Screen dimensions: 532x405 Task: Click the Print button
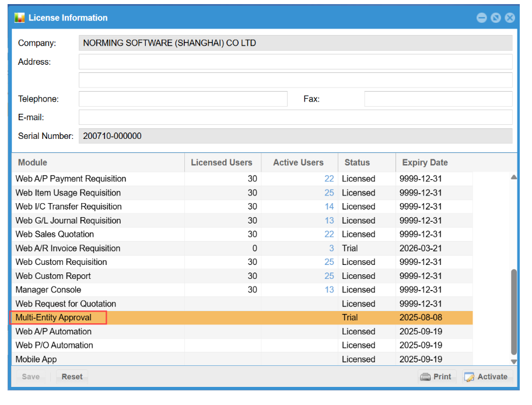click(436, 376)
